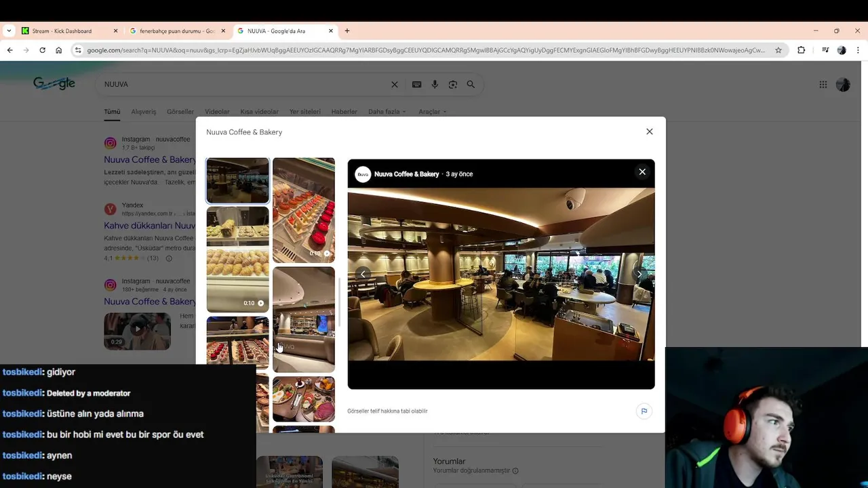Image resolution: width=868 pixels, height=488 pixels.
Task: Open the on-screen keyboard input tool
Action: coord(416,85)
